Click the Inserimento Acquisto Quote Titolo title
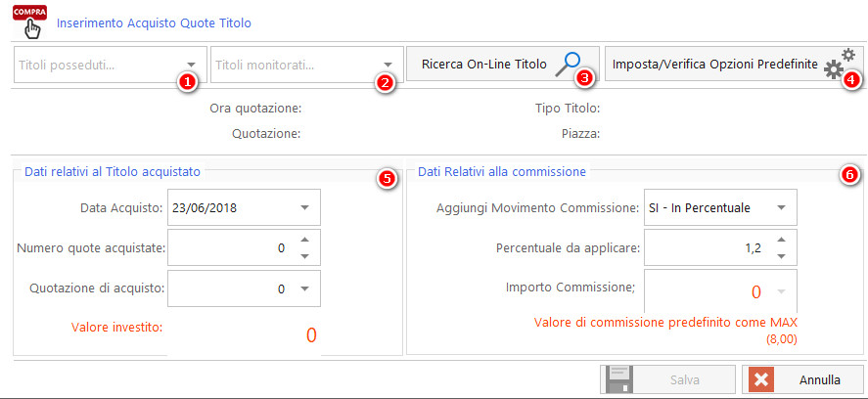The width and height of the screenshot is (868, 399). (x=154, y=23)
